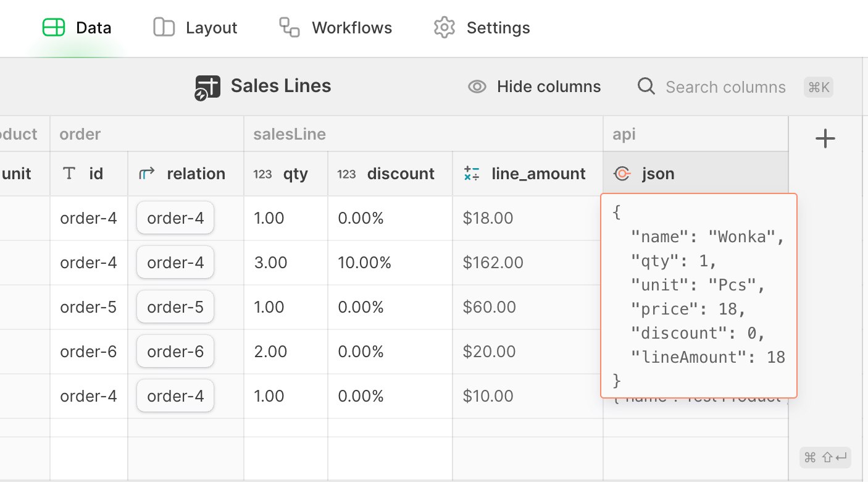Screen dimensions: 868x482
Task: Click the discount column header
Action: pos(390,174)
